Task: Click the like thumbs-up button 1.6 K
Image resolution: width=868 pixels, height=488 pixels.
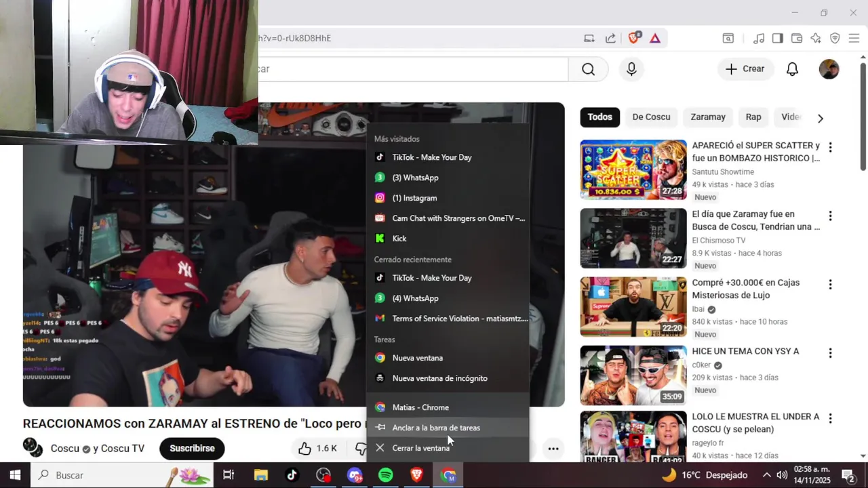Action: (317, 448)
